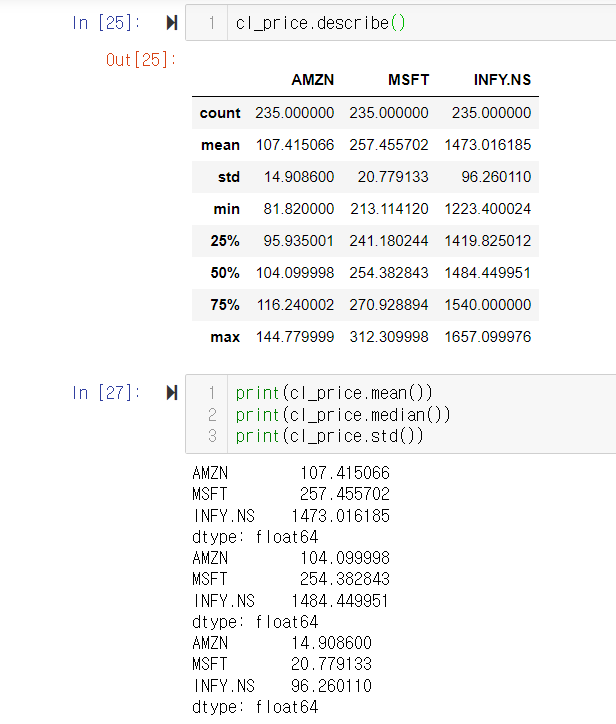Click MSFT min value 213.114120

[x=389, y=209]
